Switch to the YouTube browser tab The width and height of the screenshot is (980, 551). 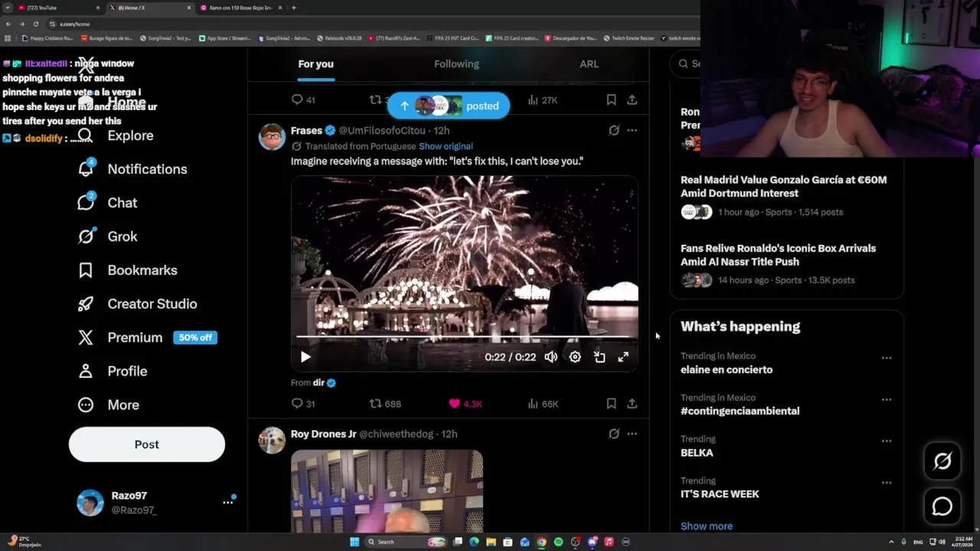pyautogui.click(x=59, y=8)
